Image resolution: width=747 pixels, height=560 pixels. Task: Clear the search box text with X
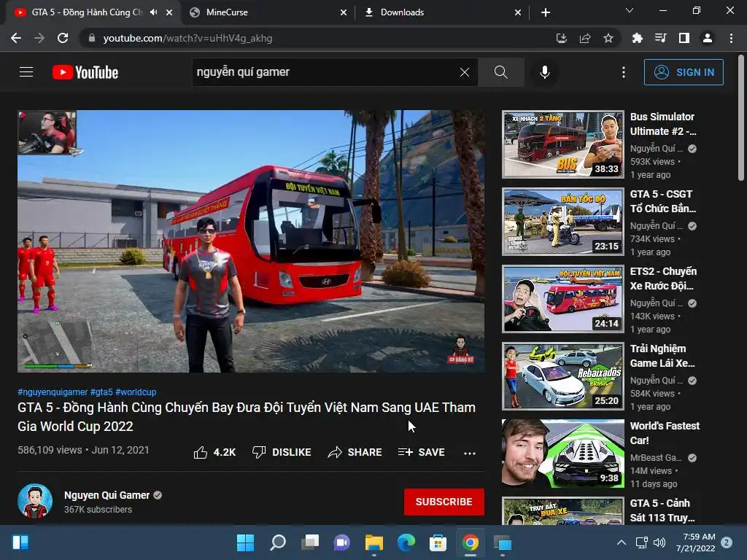pos(465,72)
